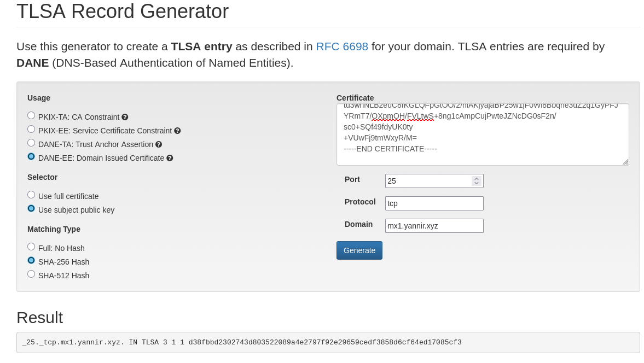This screenshot has width=644, height=363.
Task: Pick Full: No Hash matching type
Action: click(x=31, y=247)
